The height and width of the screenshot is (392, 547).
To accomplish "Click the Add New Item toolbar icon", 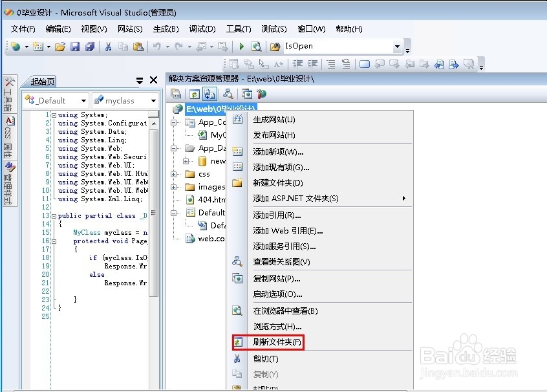I will [38, 46].
